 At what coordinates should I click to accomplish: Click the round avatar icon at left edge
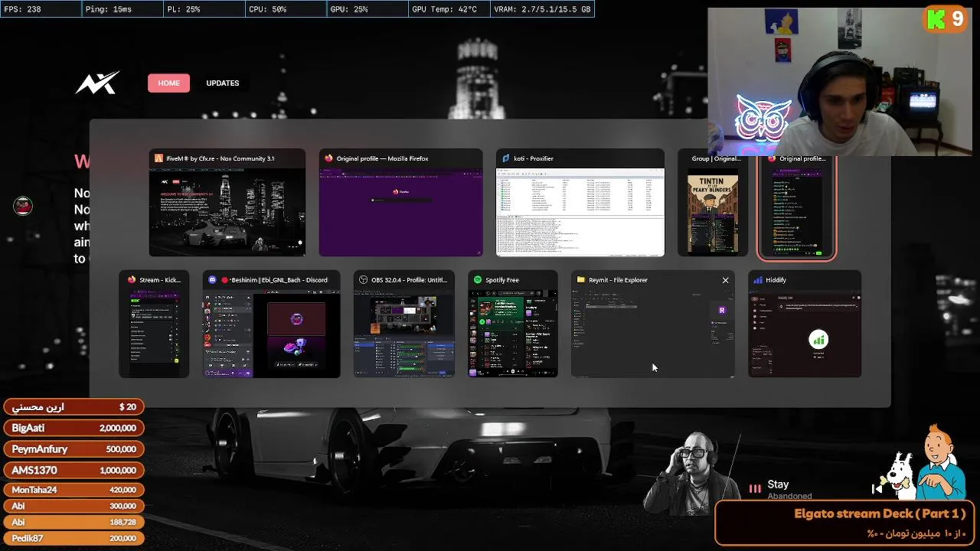tap(23, 206)
